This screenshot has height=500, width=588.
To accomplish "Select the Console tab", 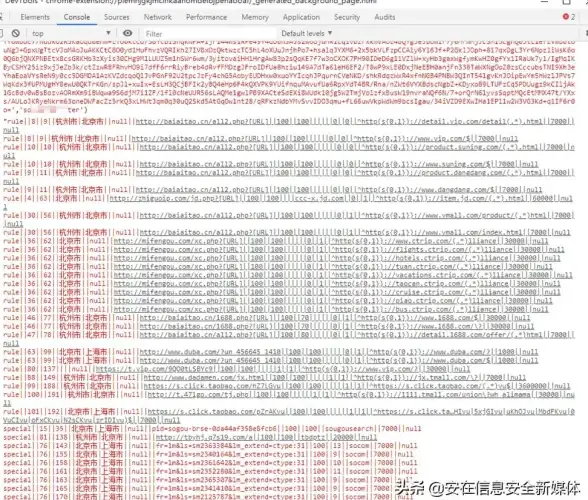I will click(x=76, y=17).
